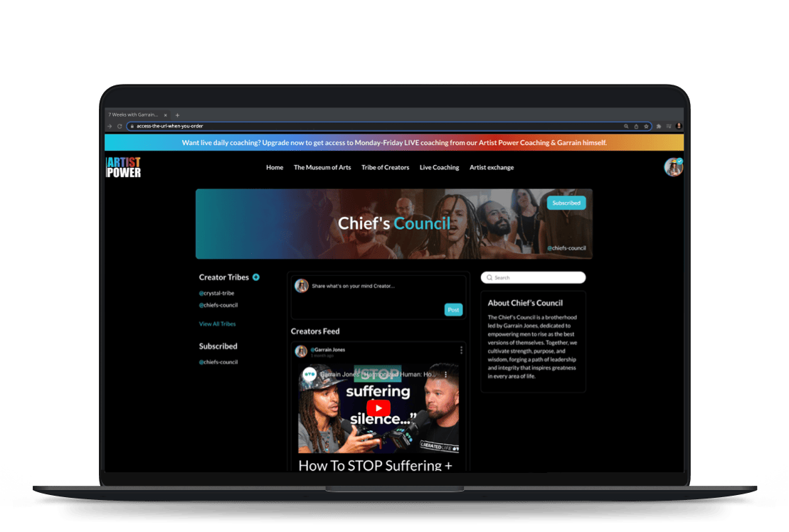Bookmark the page with the star icon

[x=646, y=126]
